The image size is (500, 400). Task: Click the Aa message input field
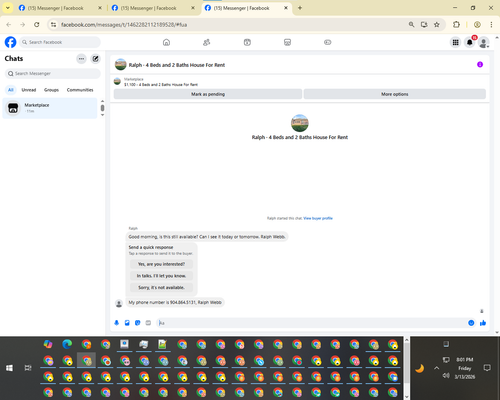pyautogui.click(x=312, y=323)
